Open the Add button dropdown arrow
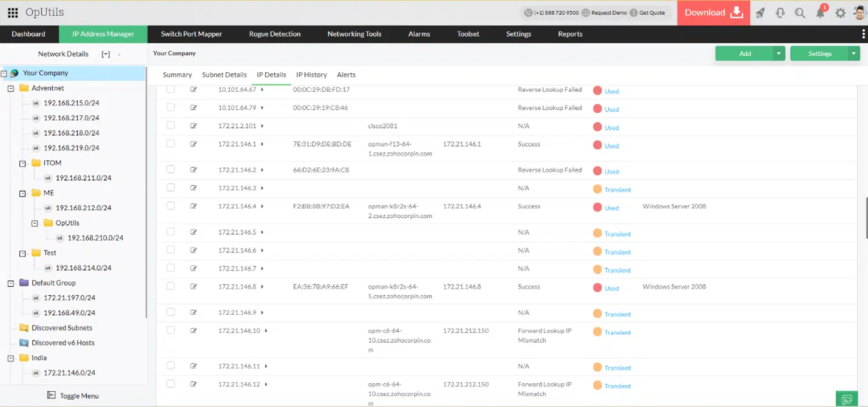The height and width of the screenshot is (407, 868). [x=779, y=53]
